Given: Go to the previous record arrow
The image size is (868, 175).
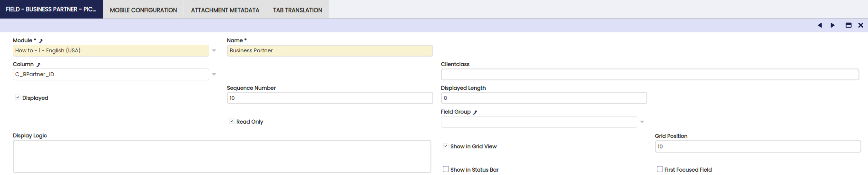Looking at the screenshot, I should click(x=819, y=25).
